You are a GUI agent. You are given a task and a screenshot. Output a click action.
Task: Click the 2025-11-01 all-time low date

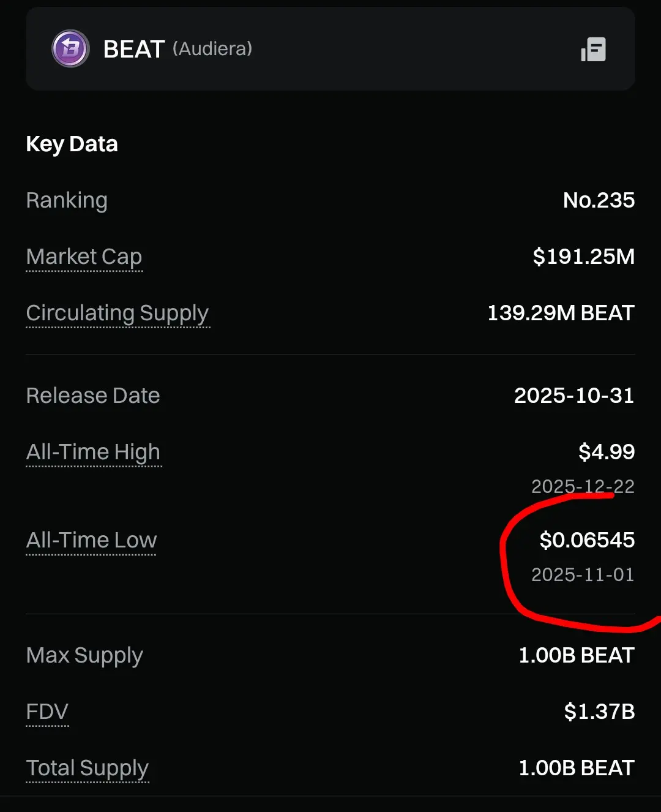click(583, 574)
